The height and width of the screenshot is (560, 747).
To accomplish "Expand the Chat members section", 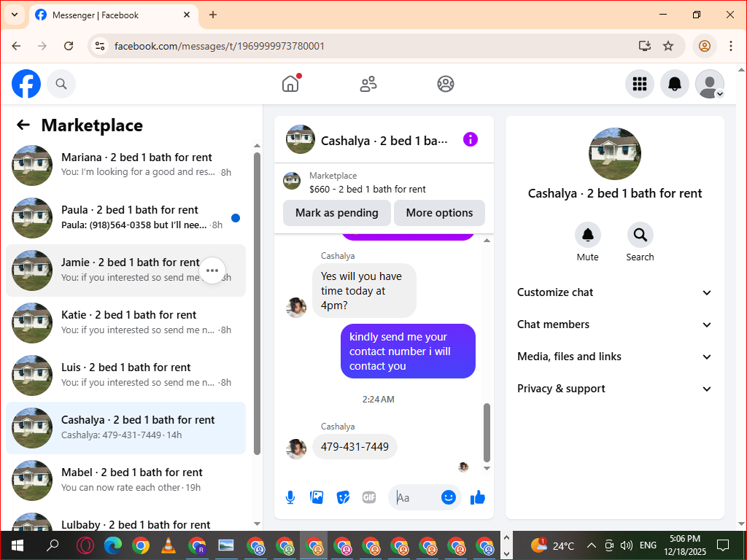I will point(614,324).
